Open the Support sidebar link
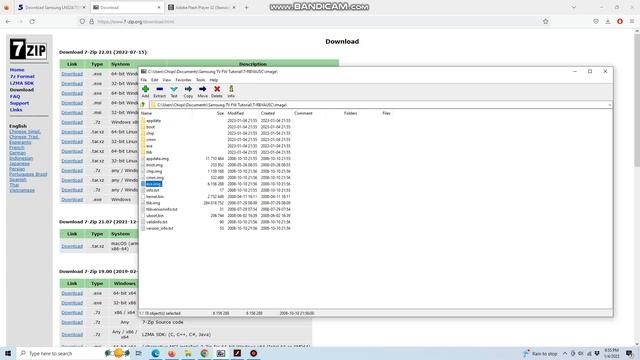 pyautogui.click(x=19, y=103)
